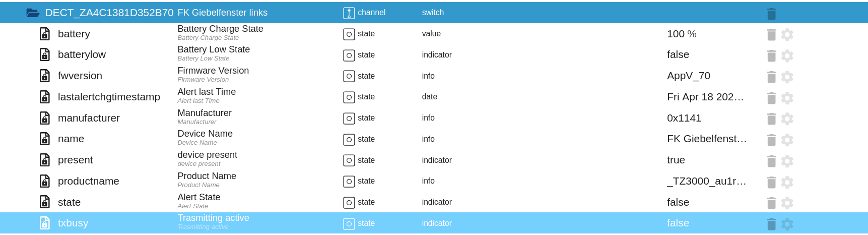Open settings gear for batterylow
868x235 pixels.
[787, 55]
